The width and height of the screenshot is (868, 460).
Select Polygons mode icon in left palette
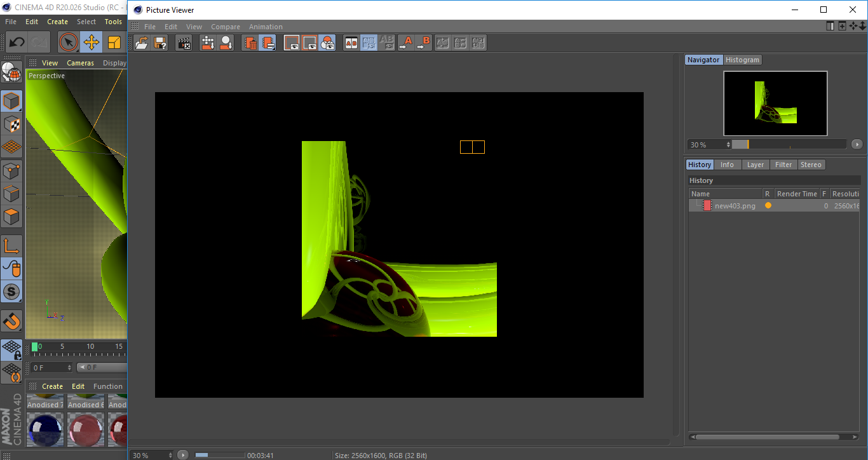point(11,217)
